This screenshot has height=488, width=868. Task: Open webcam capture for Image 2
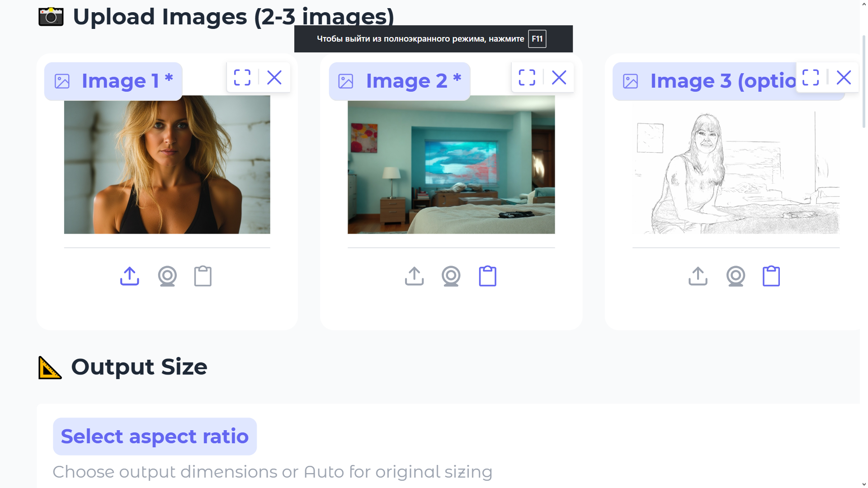click(451, 276)
